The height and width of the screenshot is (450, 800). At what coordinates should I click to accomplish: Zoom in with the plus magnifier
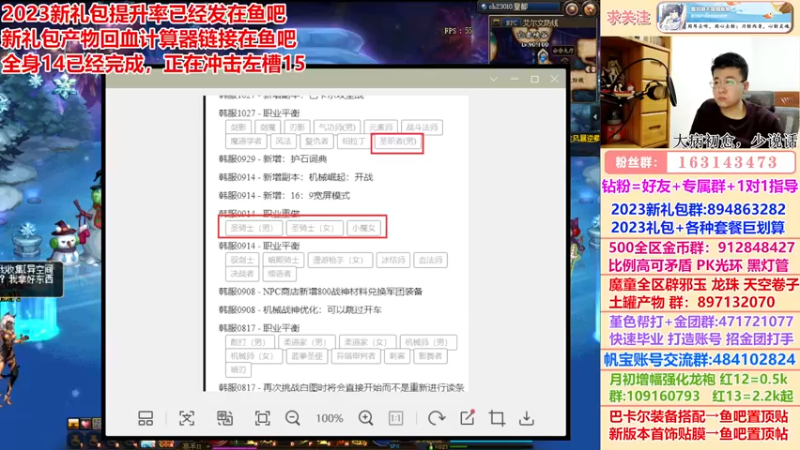coord(366,418)
